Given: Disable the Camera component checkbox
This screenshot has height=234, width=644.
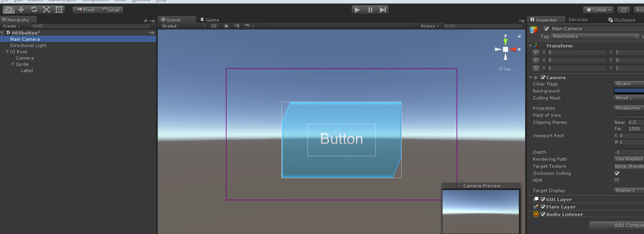Looking at the screenshot, I should (x=543, y=78).
